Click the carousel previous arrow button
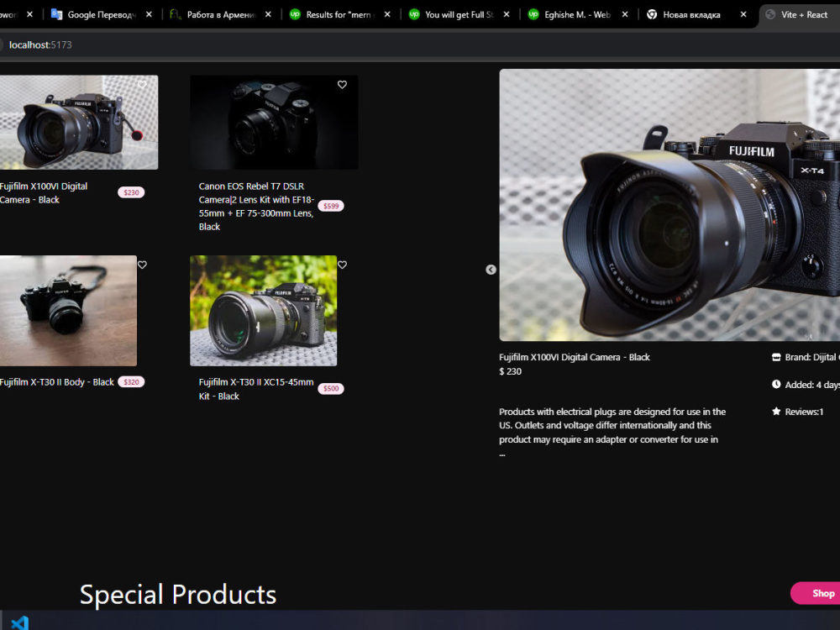Image resolution: width=840 pixels, height=630 pixels. click(x=491, y=270)
